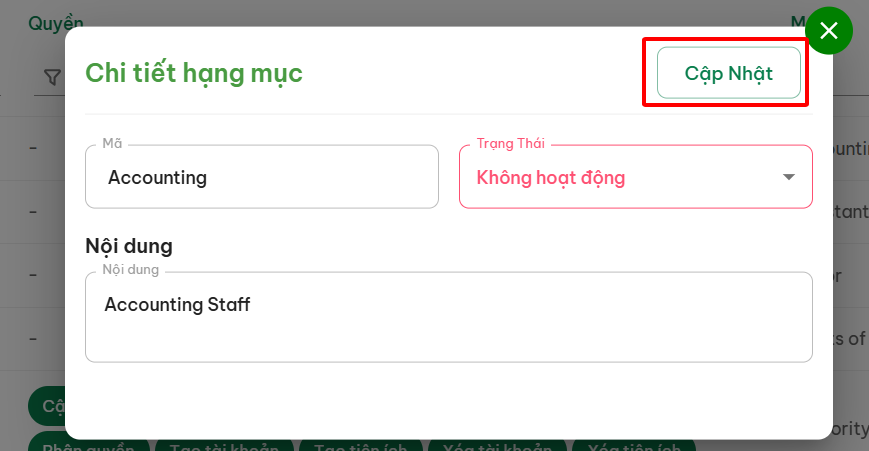Click the bold Nội dung section heading
The image size is (869, 451).
tap(129, 246)
